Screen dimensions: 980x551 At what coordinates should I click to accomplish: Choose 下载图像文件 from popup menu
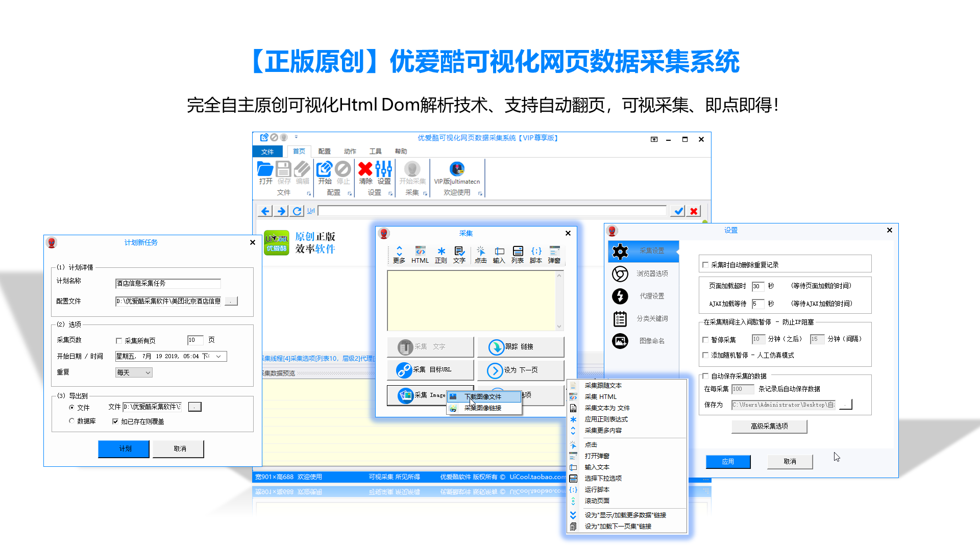tap(484, 396)
